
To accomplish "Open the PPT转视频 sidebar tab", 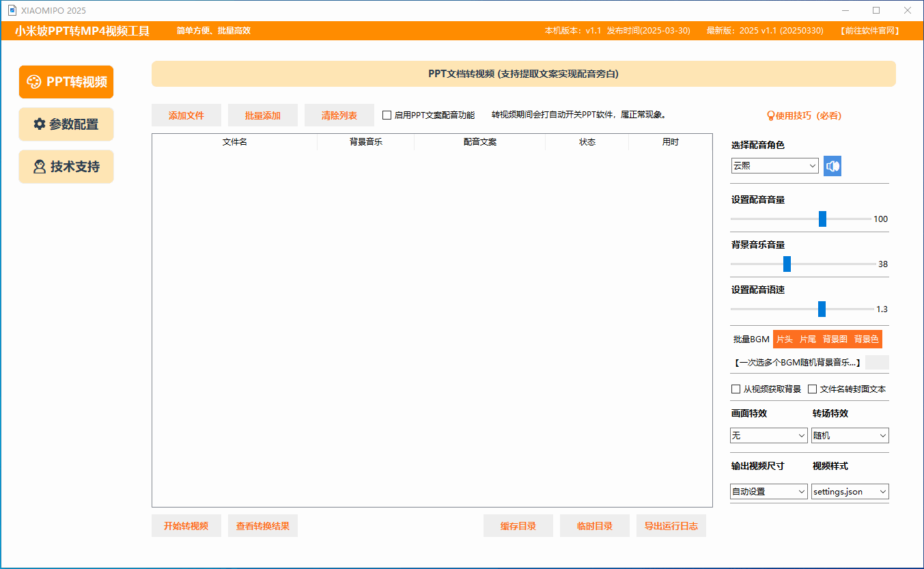I will pos(66,82).
